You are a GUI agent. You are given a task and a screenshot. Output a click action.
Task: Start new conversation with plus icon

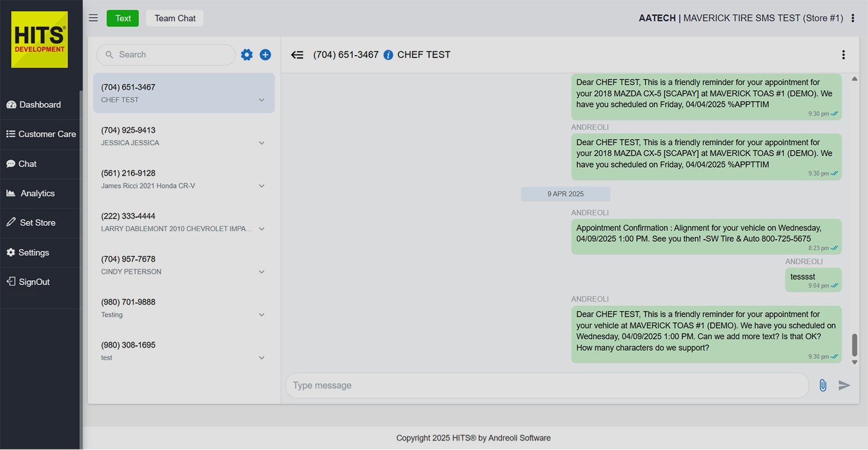[265, 55]
